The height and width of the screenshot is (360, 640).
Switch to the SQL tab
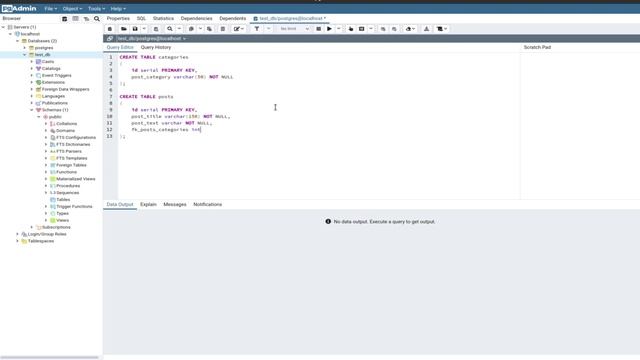[x=141, y=18]
